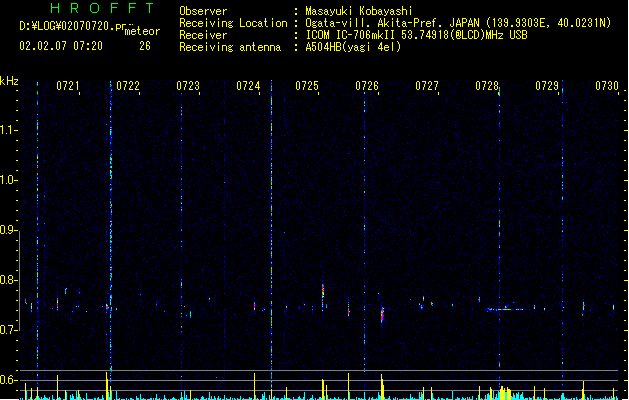The image size is (629, 400).
Task: Click the tall red echo just after 0725
Action: (323, 296)
